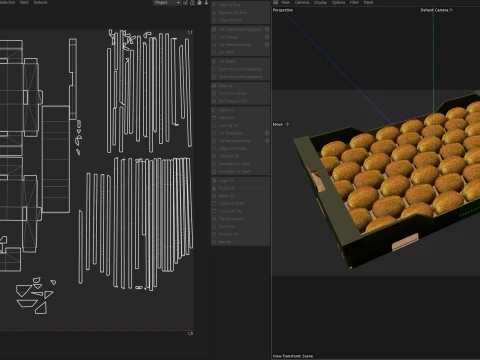This screenshot has width=480, height=360.
Task: Open the Default Camera selector
Action: (434, 10)
